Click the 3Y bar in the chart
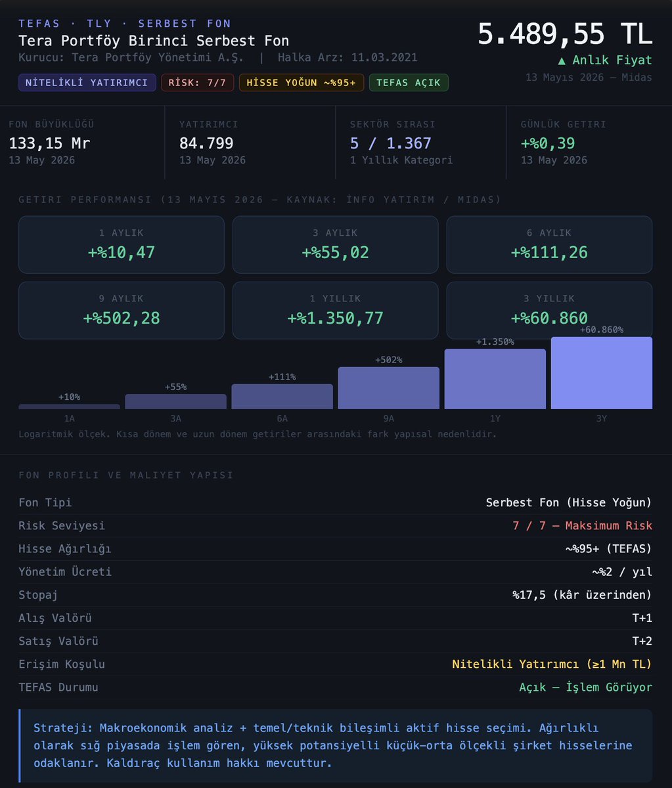672x788 pixels. 601,373
